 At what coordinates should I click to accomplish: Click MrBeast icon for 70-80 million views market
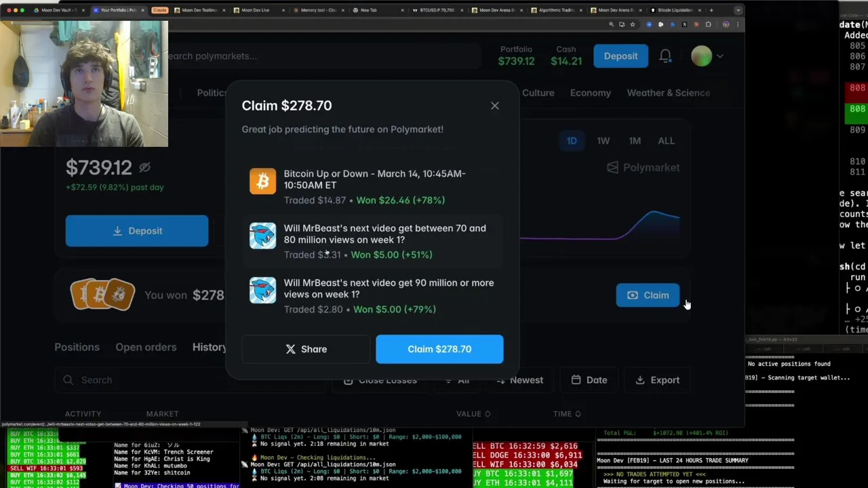point(262,236)
